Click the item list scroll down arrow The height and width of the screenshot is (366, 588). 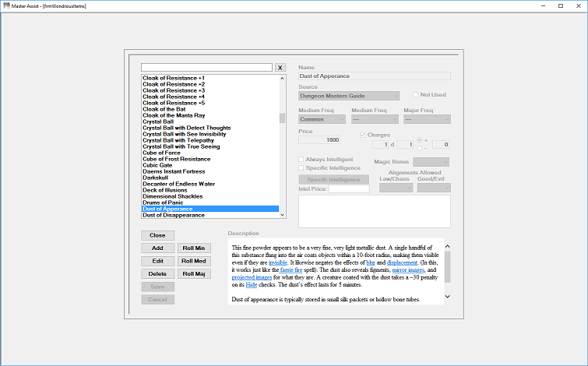[283, 215]
